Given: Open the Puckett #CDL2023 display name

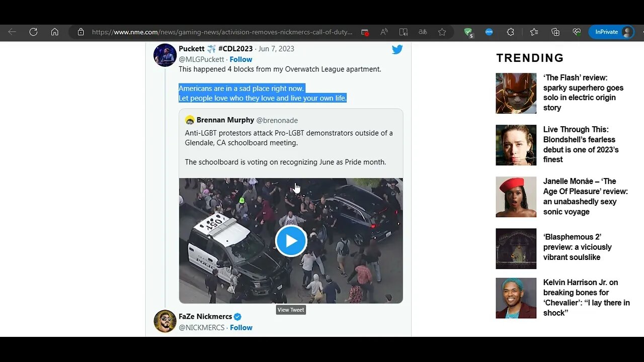Looking at the screenshot, I should 216,49.
